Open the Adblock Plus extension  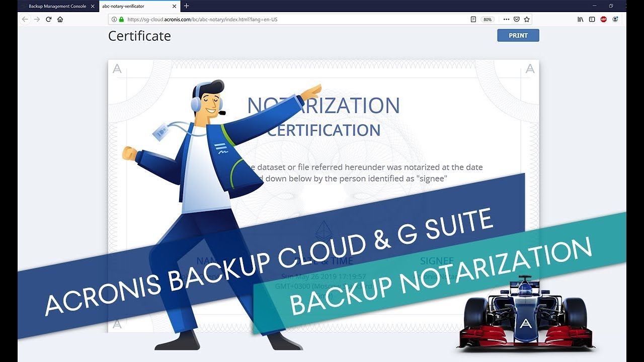point(603,19)
